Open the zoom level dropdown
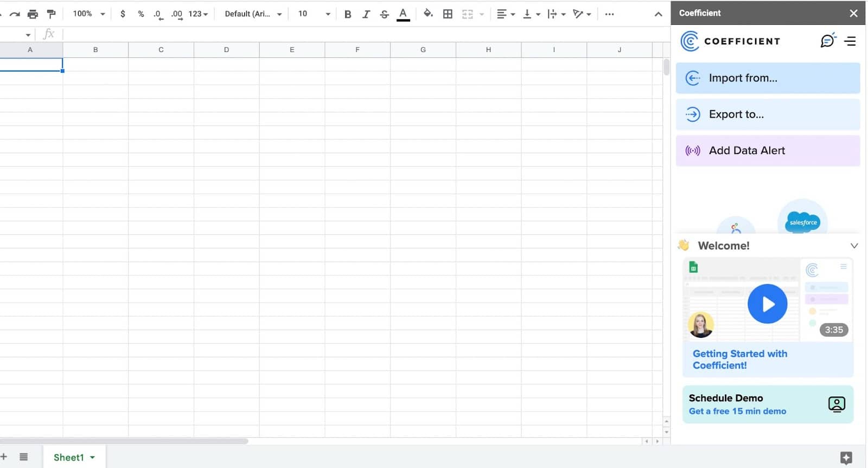868x468 pixels. pyautogui.click(x=89, y=14)
